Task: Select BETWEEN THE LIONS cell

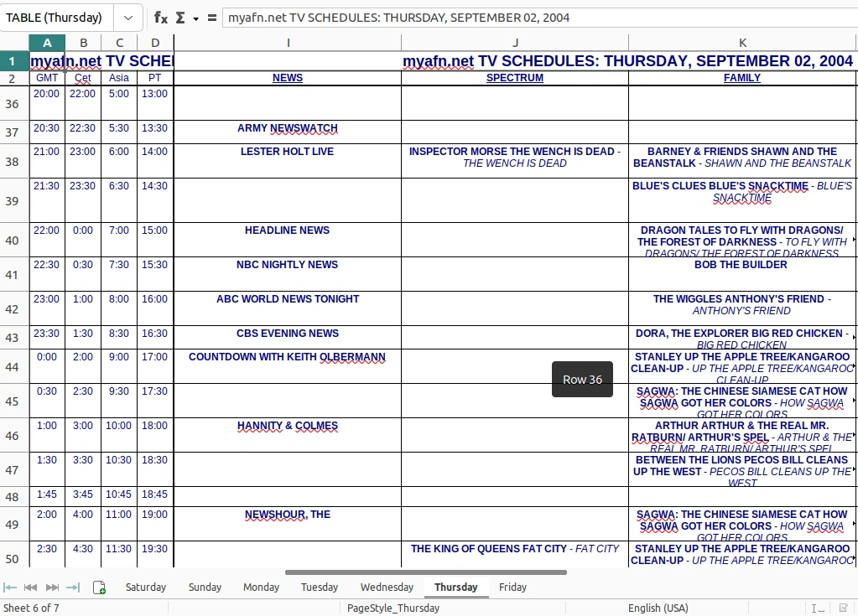Action: [742, 470]
